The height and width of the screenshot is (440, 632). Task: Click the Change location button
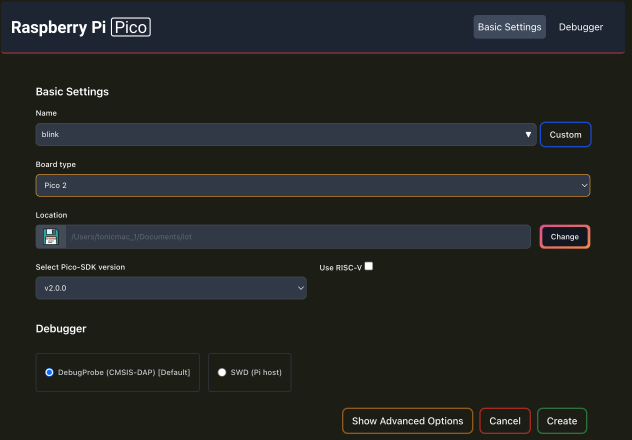point(565,237)
